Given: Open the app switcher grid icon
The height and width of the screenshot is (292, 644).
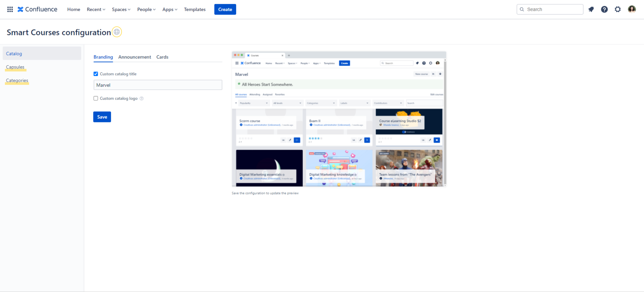Looking at the screenshot, I should tap(10, 9).
